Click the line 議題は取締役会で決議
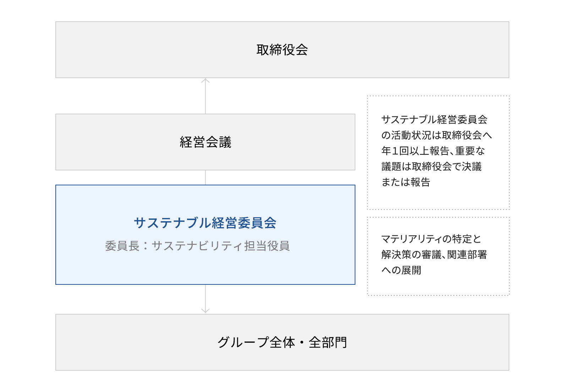 point(431,167)
